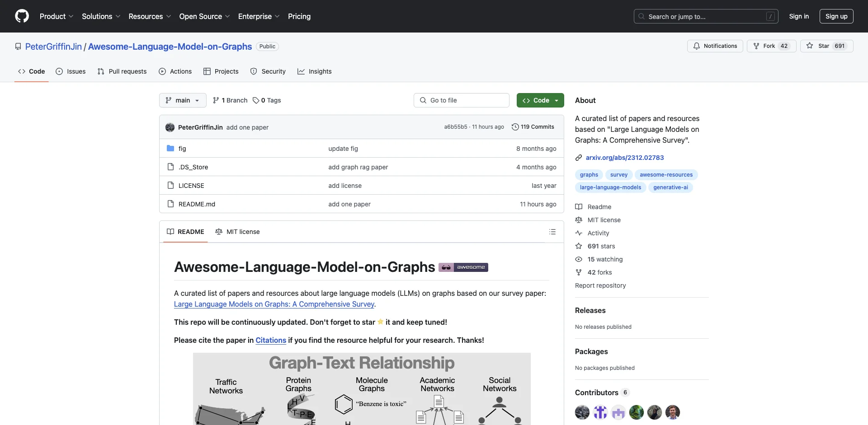
Task: Open the Insights tab
Action: 315,71
